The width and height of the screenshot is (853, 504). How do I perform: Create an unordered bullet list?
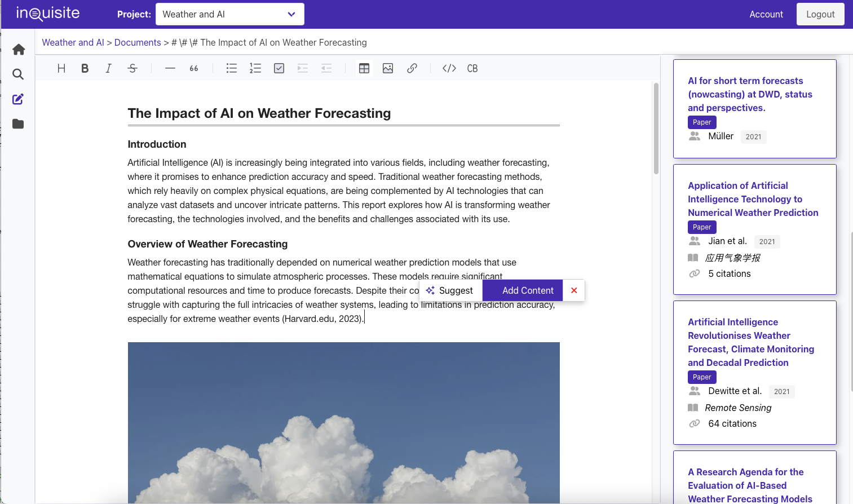[x=232, y=68]
